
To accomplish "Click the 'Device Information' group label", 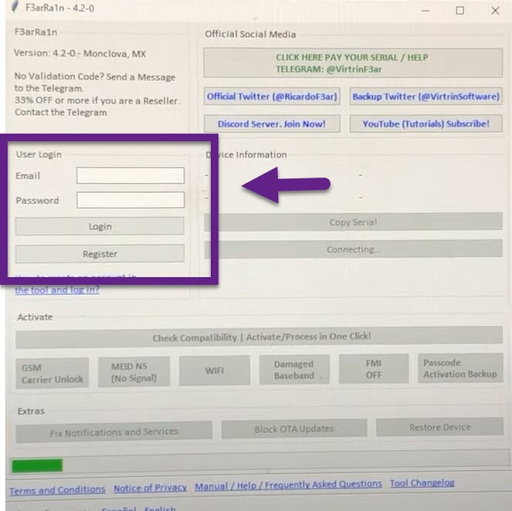I will (246, 155).
